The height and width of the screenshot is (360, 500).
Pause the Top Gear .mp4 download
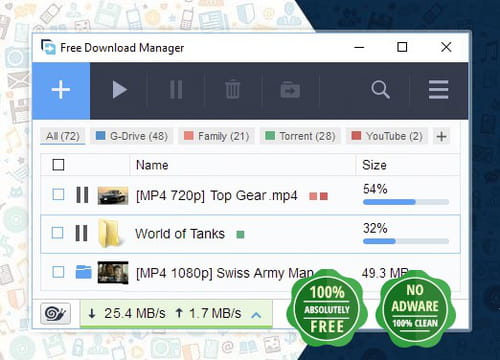tap(82, 195)
